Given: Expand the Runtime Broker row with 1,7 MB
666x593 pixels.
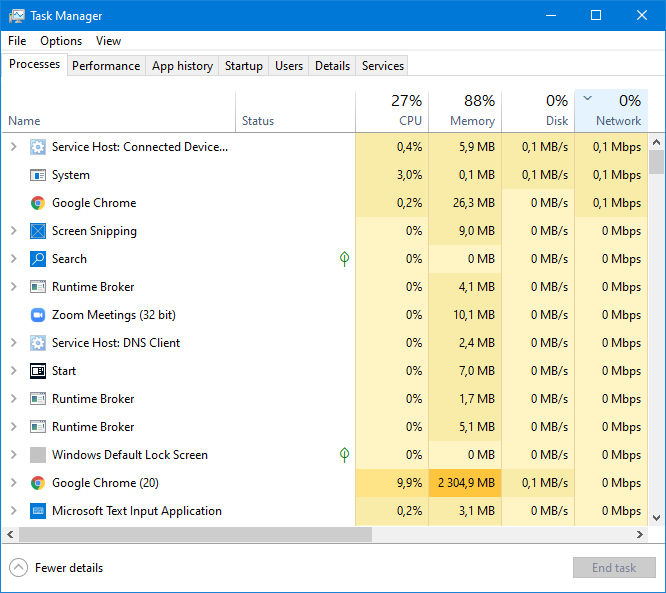Looking at the screenshot, I should [14, 399].
